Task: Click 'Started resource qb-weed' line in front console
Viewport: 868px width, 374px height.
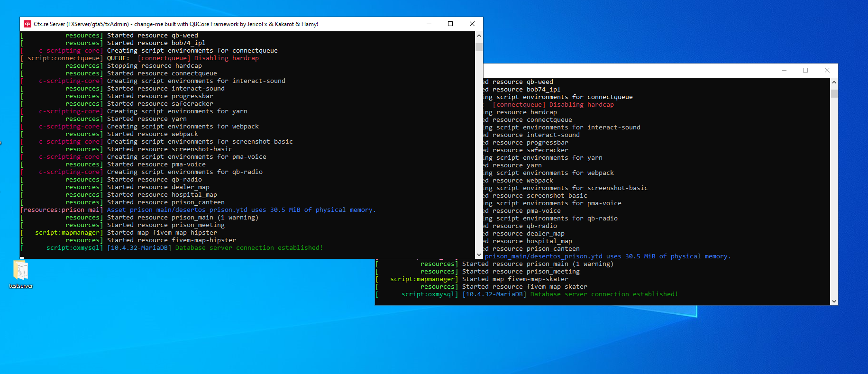Action: pyautogui.click(x=153, y=36)
